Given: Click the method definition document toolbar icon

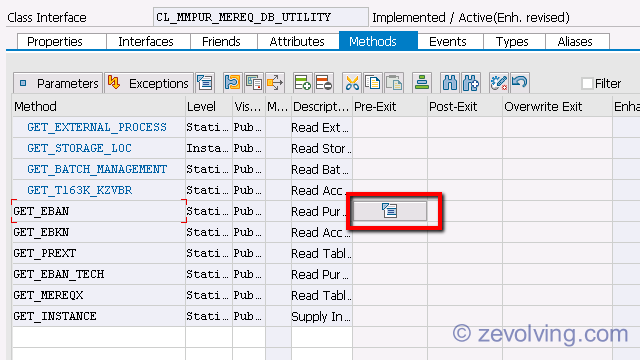Looking at the screenshot, I should coord(254,83).
